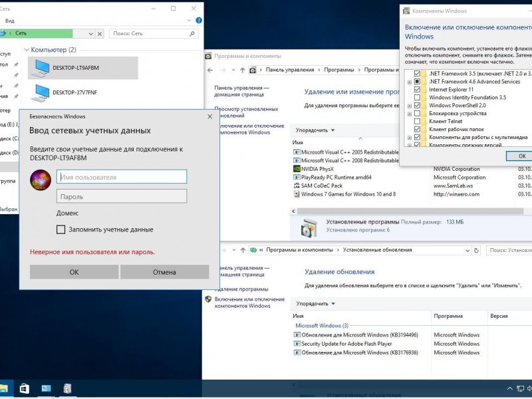
Task: Click the help icon in the Сеть window
Action: click(x=199, y=21)
